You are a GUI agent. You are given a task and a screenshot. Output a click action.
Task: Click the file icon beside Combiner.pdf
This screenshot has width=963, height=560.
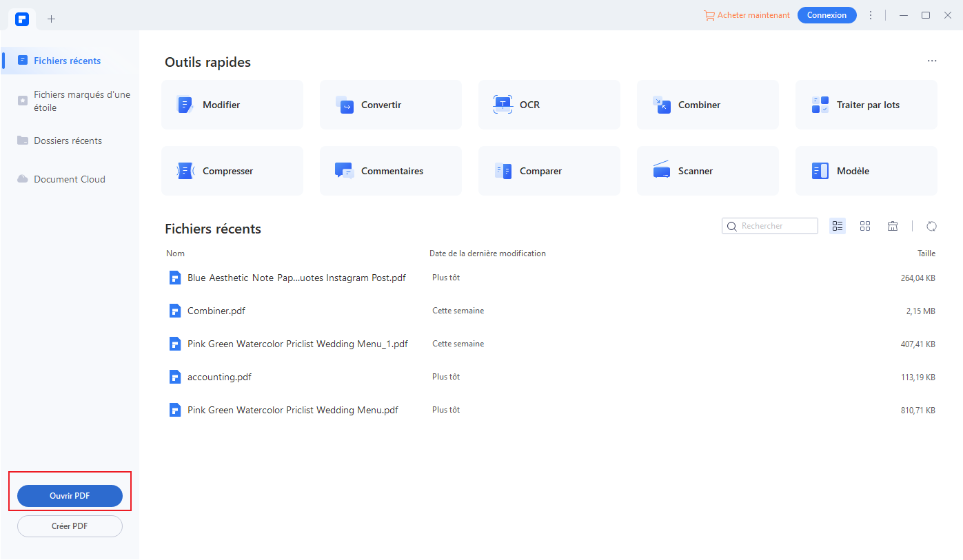coord(175,311)
